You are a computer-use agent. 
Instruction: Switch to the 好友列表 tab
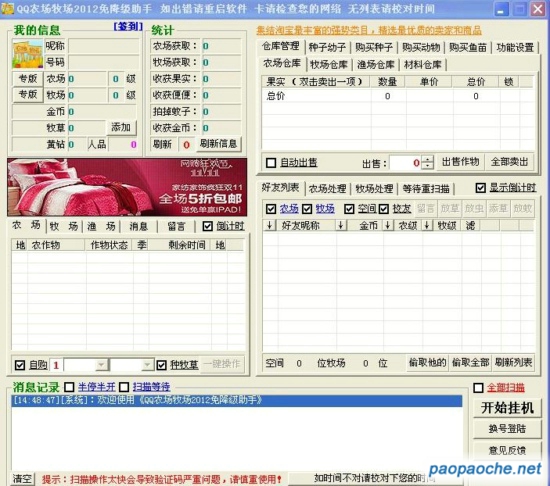(280, 188)
